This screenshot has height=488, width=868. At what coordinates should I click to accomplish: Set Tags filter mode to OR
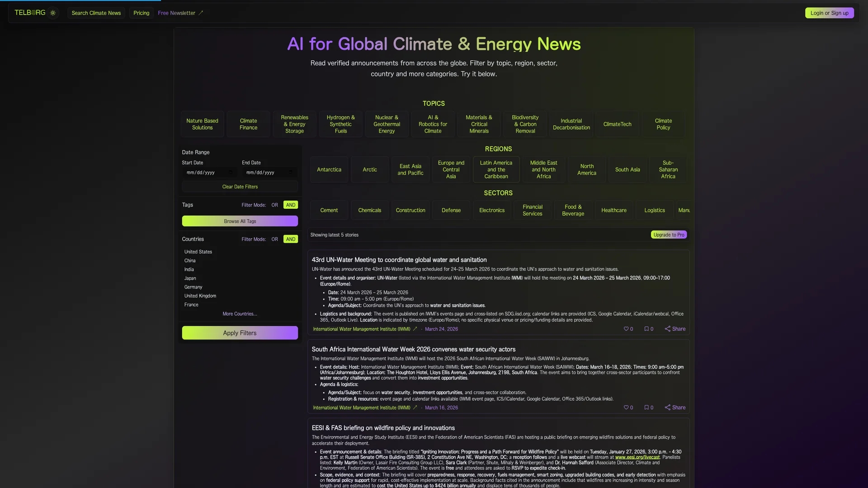[275, 205]
